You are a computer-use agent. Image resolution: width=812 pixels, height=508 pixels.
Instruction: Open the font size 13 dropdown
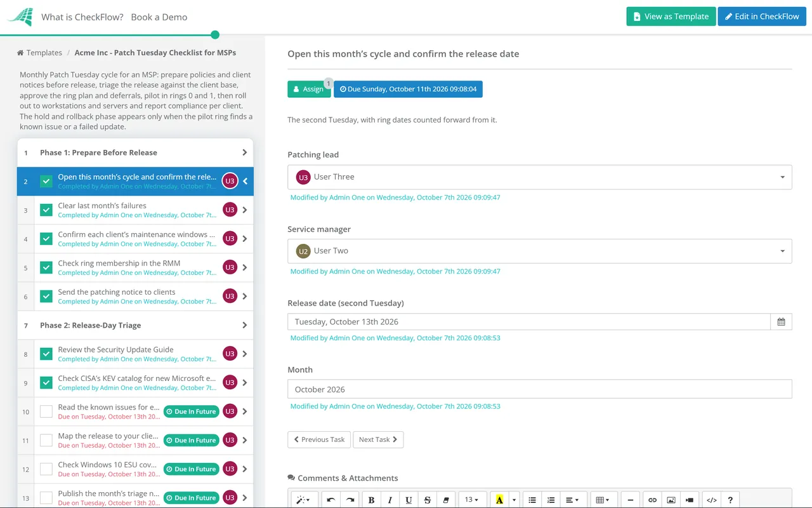pos(472,500)
